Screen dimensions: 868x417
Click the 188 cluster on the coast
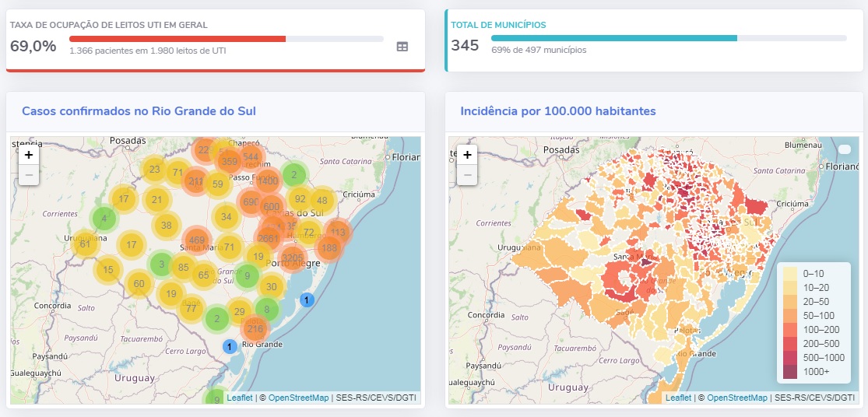click(329, 248)
